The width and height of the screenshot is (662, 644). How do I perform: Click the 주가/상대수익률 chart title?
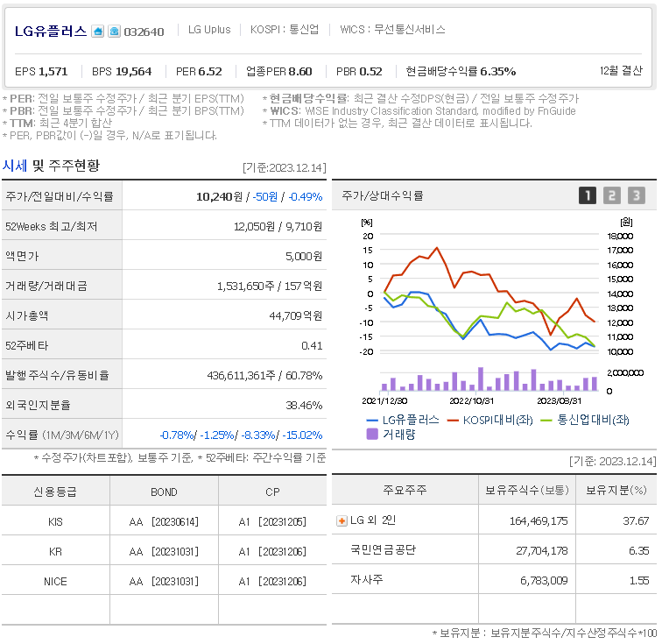[x=383, y=195]
